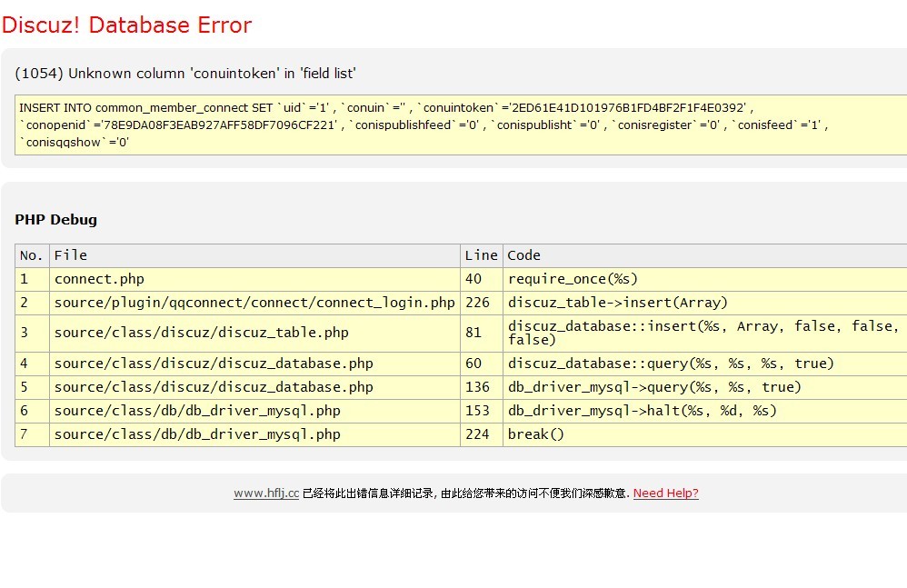Open the www.hflj.cc link
Viewport: 907px width, 588px height.
[x=266, y=493]
